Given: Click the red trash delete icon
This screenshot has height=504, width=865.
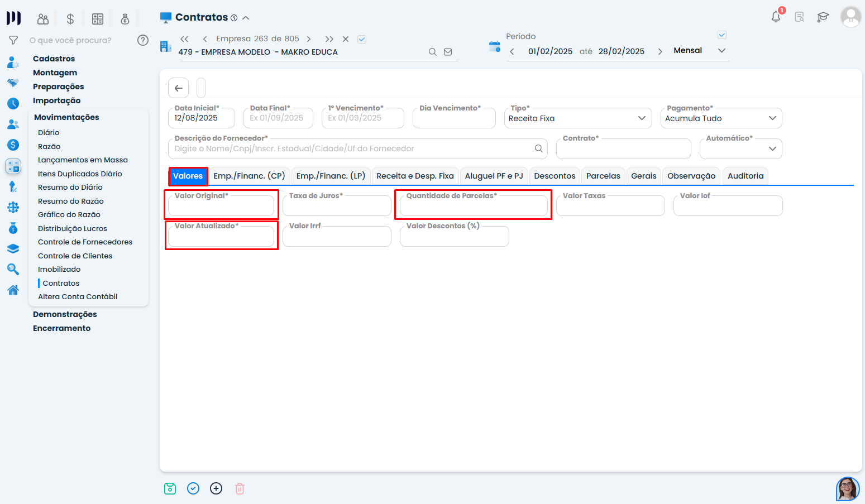Looking at the screenshot, I should click(x=240, y=488).
